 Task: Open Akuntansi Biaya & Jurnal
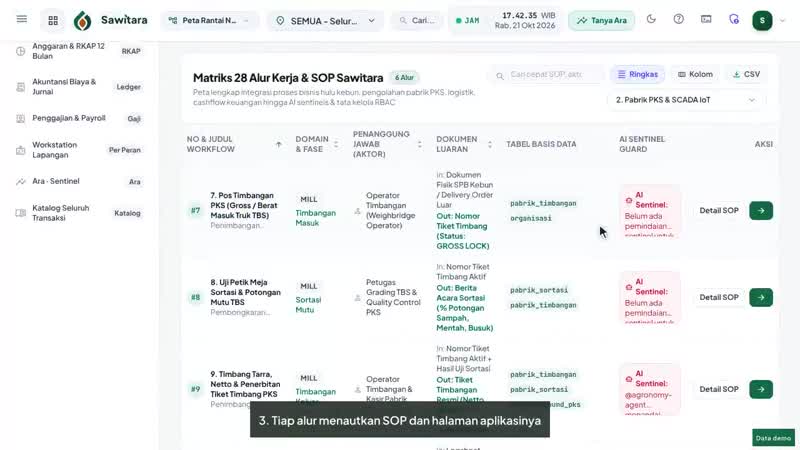79,87
